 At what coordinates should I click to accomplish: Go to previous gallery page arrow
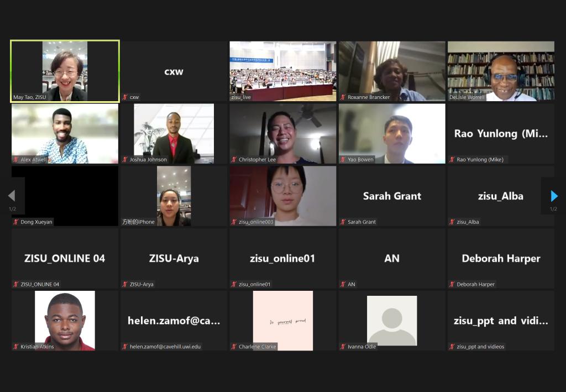tap(12, 196)
